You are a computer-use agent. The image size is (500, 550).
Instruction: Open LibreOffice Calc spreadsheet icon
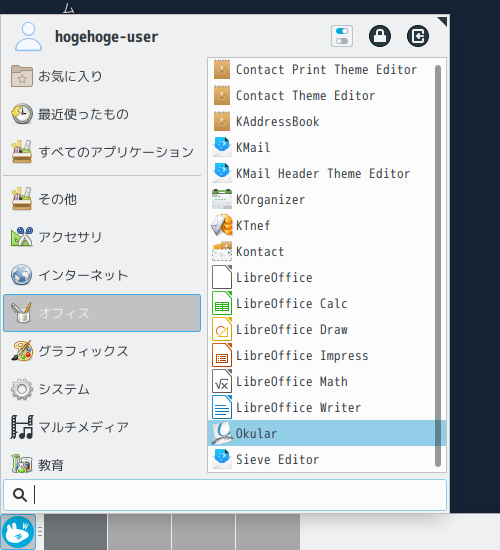click(222, 303)
